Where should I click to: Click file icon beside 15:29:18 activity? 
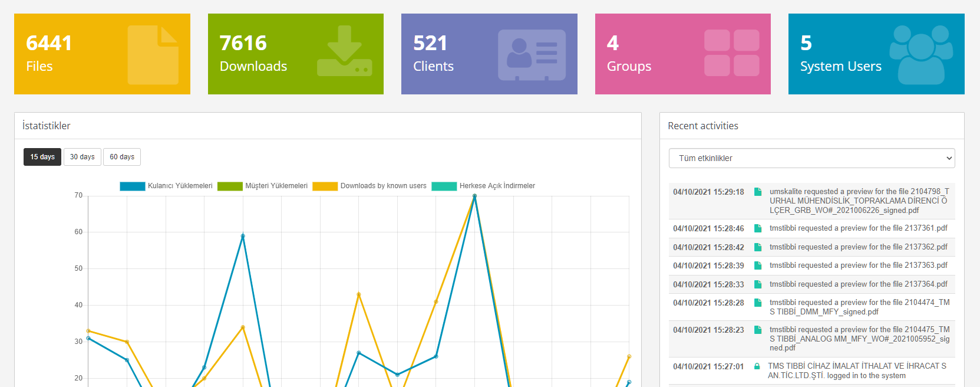pyautogui.click(x=758, y=192)
